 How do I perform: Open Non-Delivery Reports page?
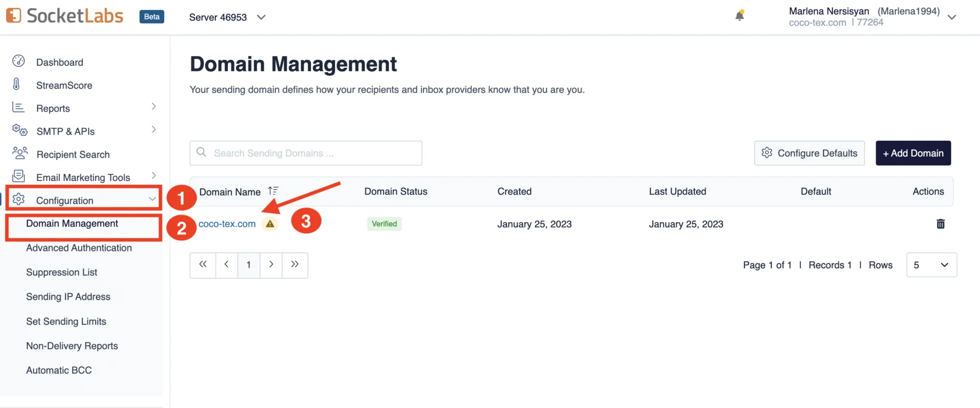click(72, 346)
